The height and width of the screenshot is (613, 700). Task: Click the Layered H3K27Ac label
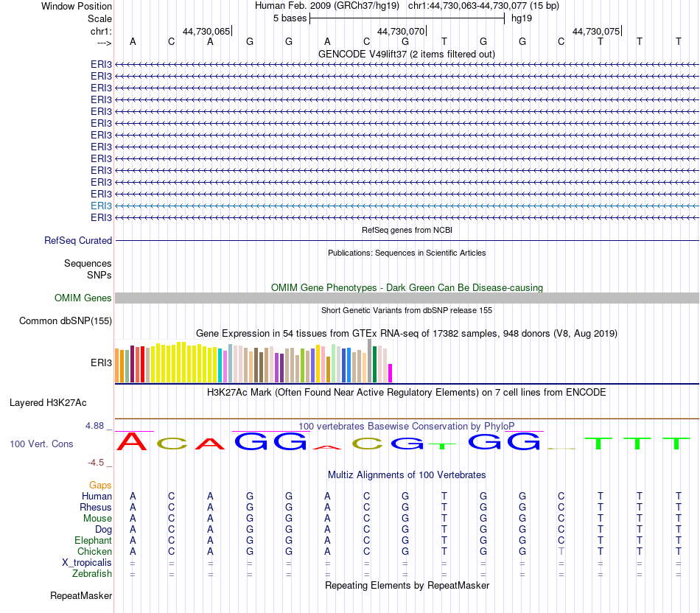[x=48, y=403]
